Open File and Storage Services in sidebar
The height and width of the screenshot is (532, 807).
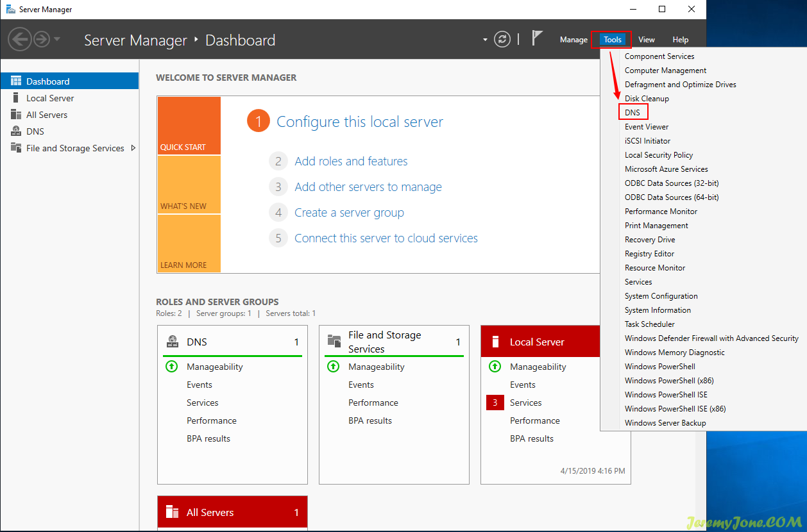click(69, 148)
